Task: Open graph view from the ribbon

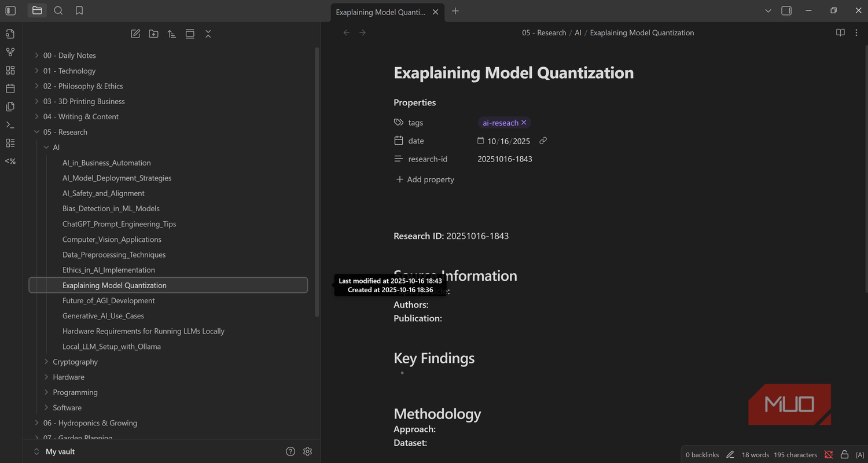Action: [10, 52]
